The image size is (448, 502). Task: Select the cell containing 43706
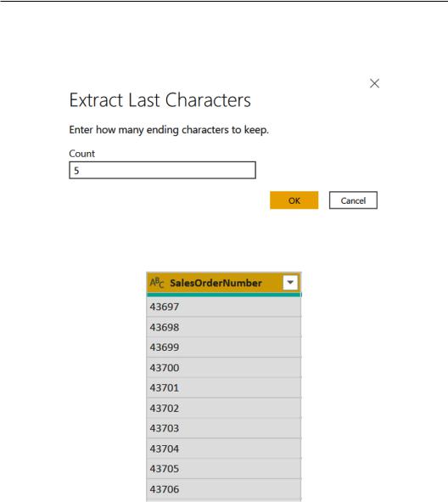pos(224,489)
